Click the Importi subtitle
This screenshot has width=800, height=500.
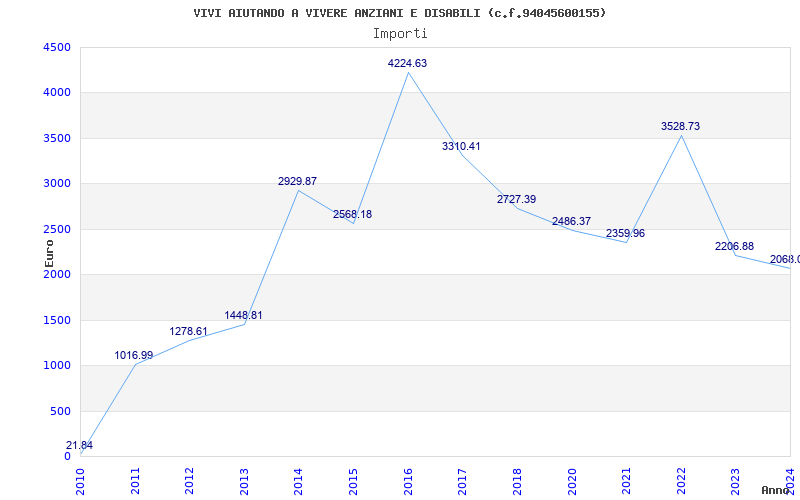tap(400, 34)
